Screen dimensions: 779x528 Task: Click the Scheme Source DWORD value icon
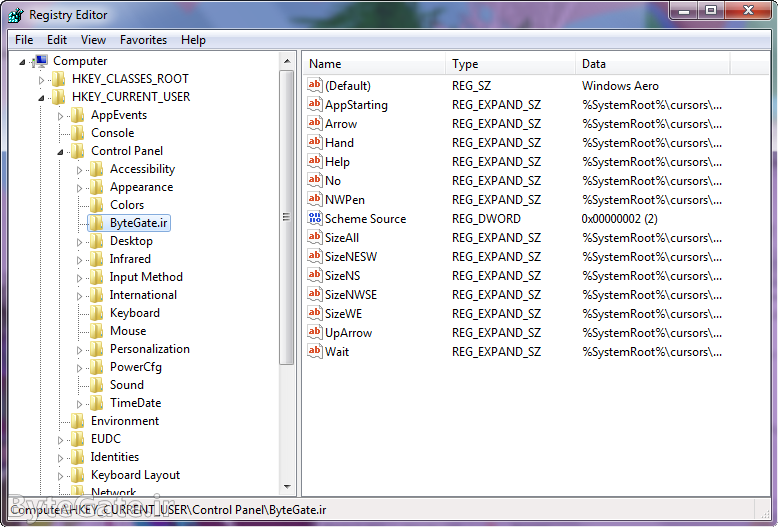coord(315,219)
